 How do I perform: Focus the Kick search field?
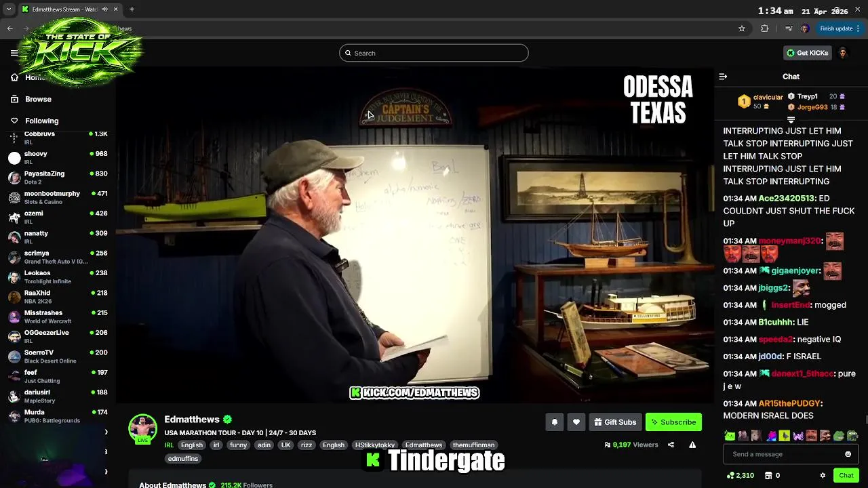point(434,53)
